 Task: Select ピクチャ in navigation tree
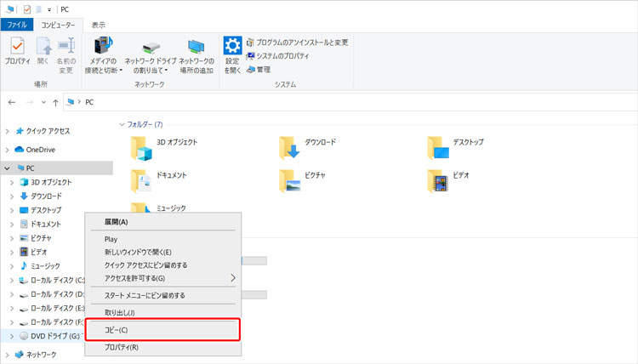[x=36, y=238]
